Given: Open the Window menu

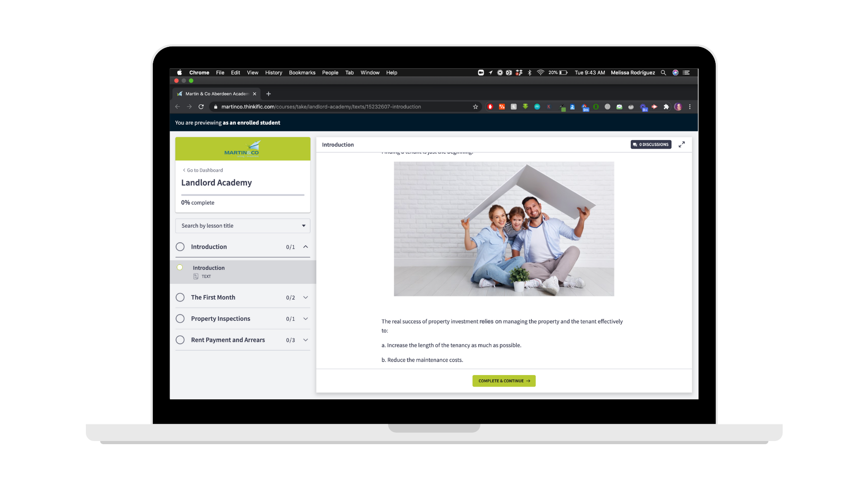Looking at the screenshot, I should [370, 73].
